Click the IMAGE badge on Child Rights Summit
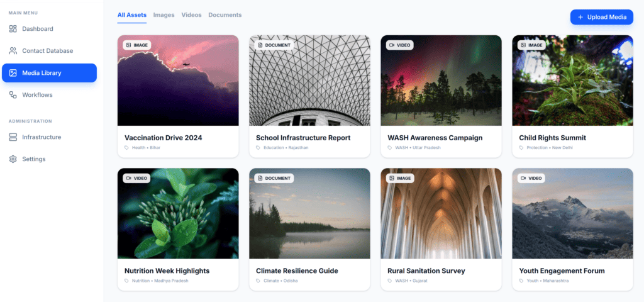Viewport: 644px width, 302px height. 531,45
